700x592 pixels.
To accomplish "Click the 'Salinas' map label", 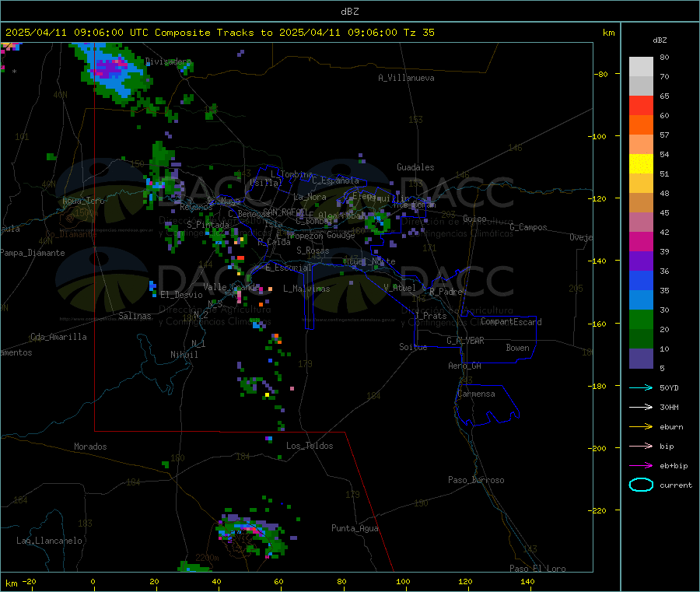I will 135,316.
